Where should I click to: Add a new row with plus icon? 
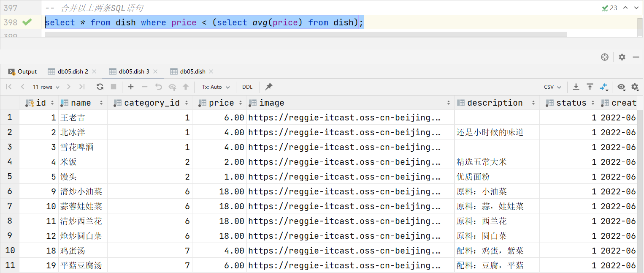(131, 87)
